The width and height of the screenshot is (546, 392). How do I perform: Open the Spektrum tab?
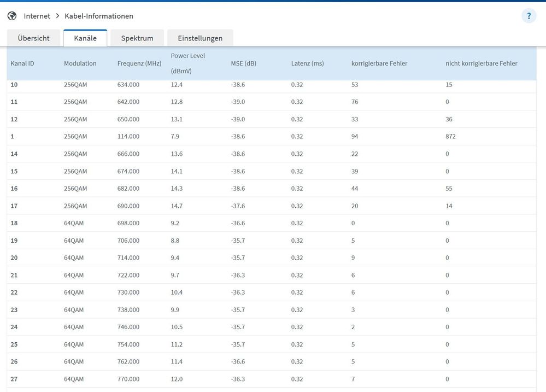(137, 38)
